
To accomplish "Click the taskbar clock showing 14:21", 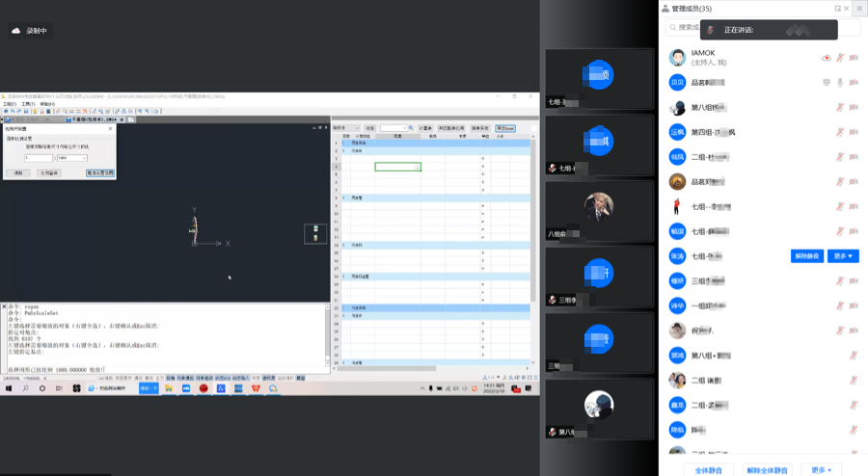I will click(x=494, y=388).
